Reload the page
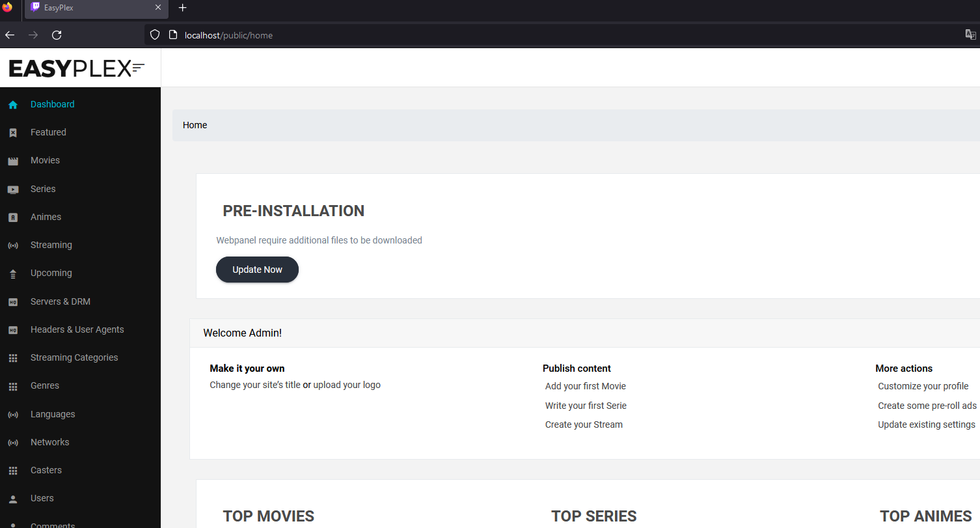 pos(57,35)
